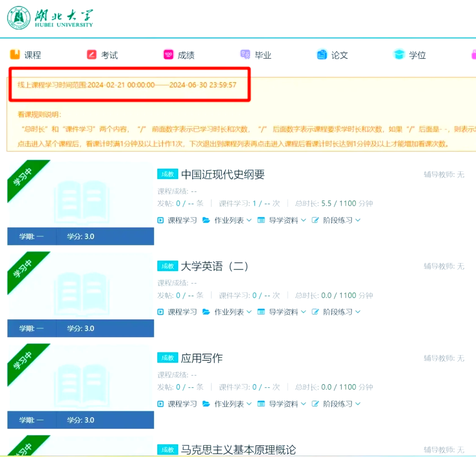
Task: Switch to the 成绩 tab
Action: [x=179, y=55]
